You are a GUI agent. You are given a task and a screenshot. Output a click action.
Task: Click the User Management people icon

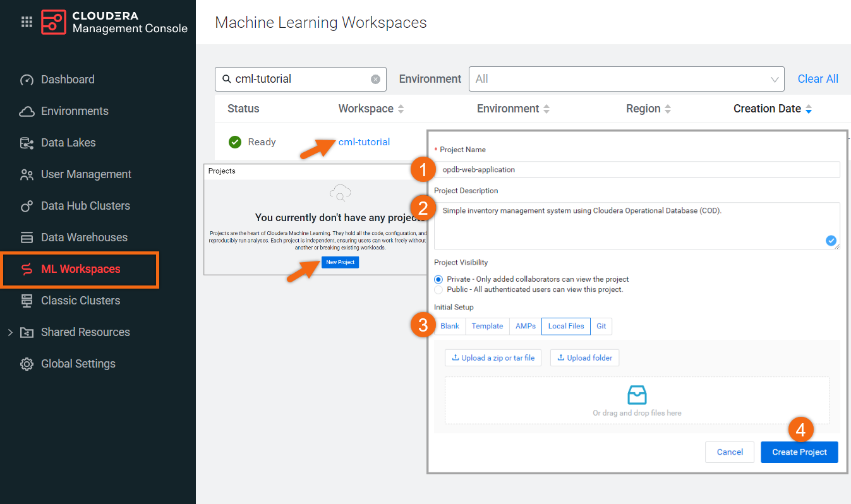point(27,174)
